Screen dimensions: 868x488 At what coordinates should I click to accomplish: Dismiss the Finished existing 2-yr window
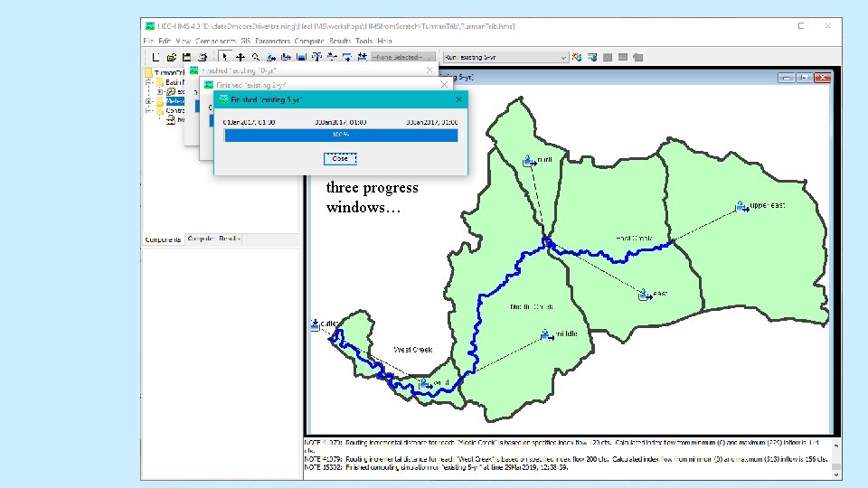point(444,85)
